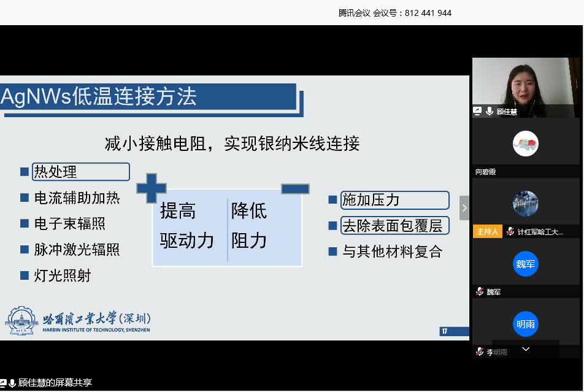Viewport: 584px width, 392px height.
Task: Select the 主持人 host badge
Action: pos(488,231)
